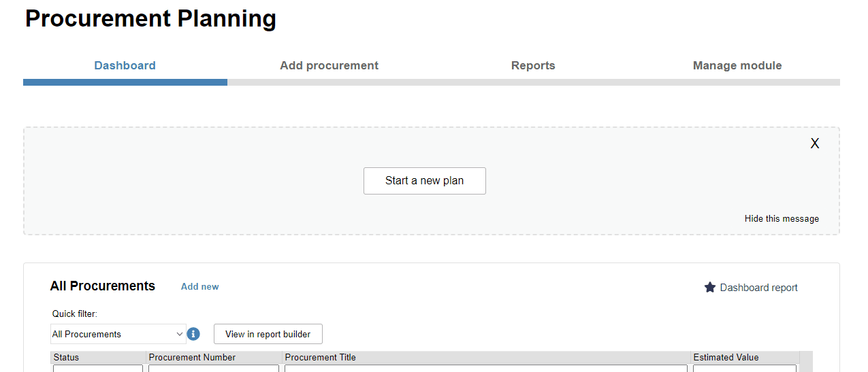Screen dimensions: 868x372
Task: Click the Procurement Number column header
Action: [x=214, y=357]
